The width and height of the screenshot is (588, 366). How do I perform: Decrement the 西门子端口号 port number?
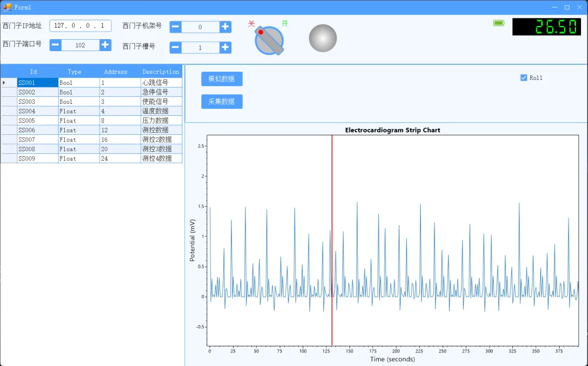click(56, 45)
